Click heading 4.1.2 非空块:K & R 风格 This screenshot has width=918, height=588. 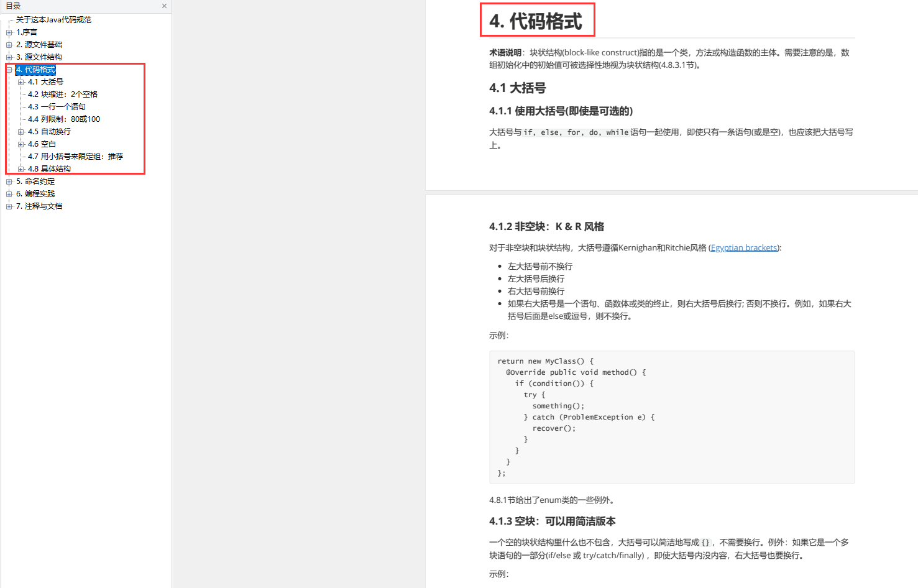pos(546,227)
